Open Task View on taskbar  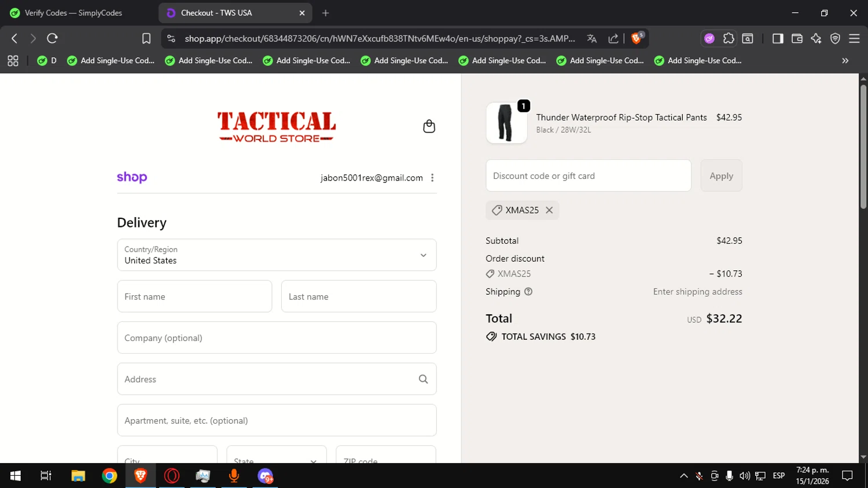coord(46,476)
